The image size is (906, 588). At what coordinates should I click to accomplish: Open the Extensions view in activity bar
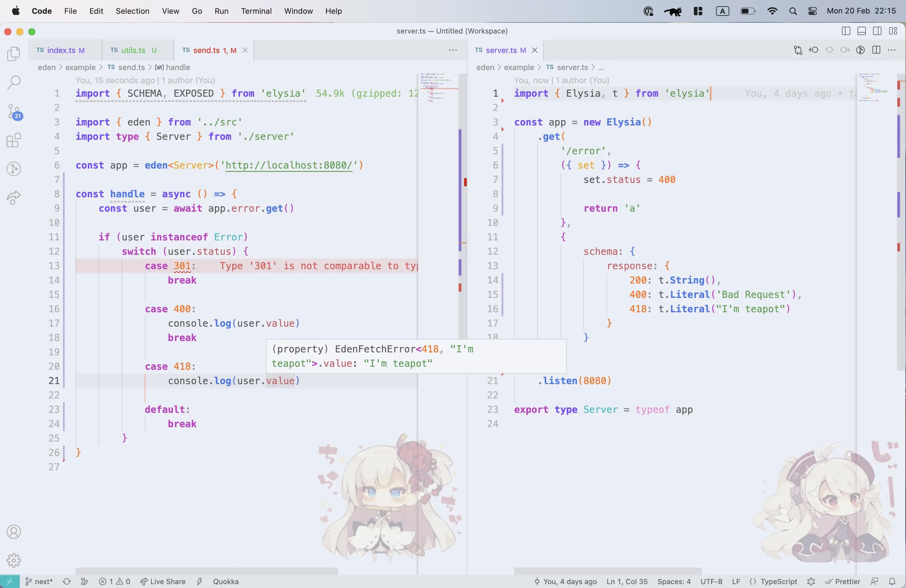pyautogui.click(x=14, y=140)
